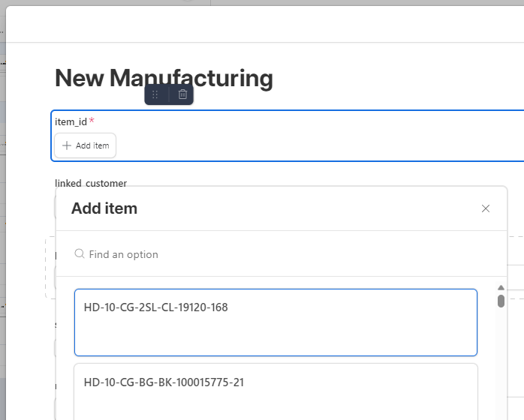Screen dimensions: 524x420
Task: Select option HD-10-CG-BG-BK-100015775-21
Action: pos(276,392)
